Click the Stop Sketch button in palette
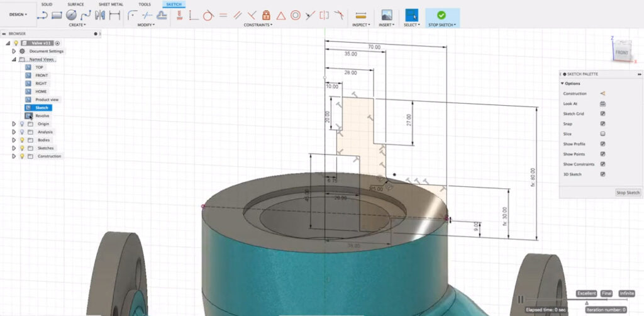 click(628, 193)
